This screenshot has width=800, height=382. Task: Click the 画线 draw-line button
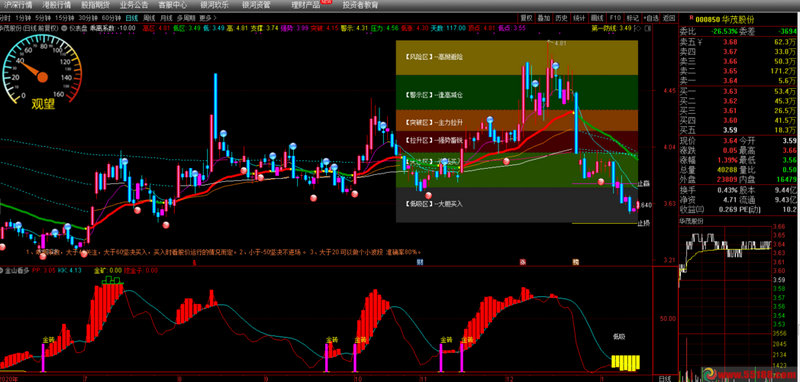596,17
